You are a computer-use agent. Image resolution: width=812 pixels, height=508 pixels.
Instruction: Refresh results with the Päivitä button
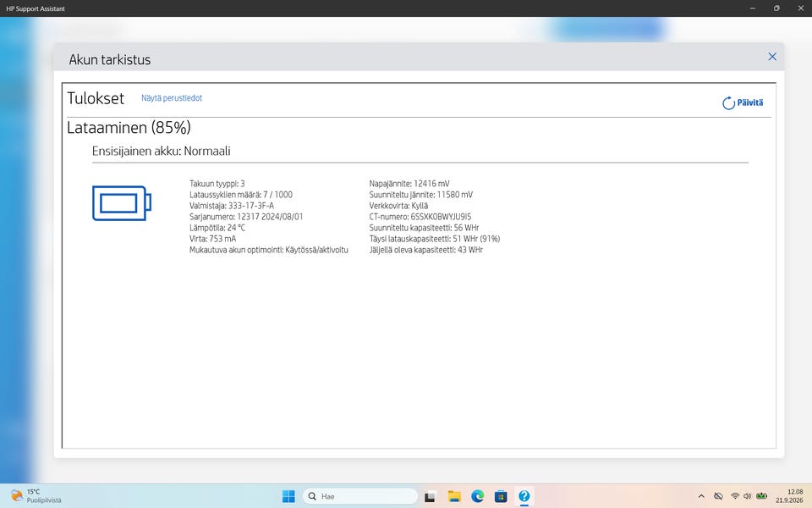point(743,102)
